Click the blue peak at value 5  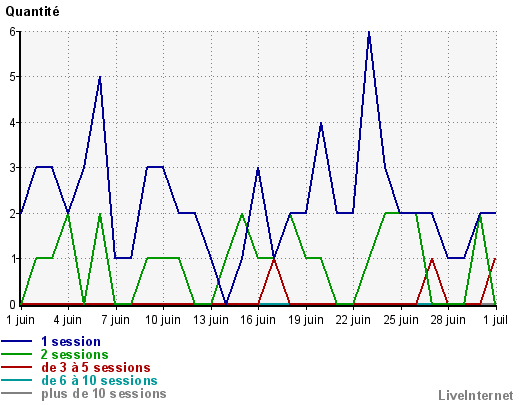tap(100, 78)
